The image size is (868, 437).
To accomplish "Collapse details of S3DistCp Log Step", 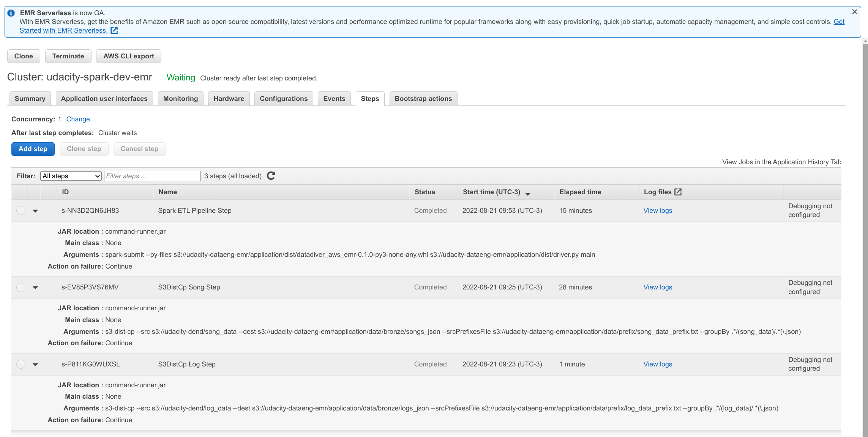I will pyautogui.click(x=35, y=365).
